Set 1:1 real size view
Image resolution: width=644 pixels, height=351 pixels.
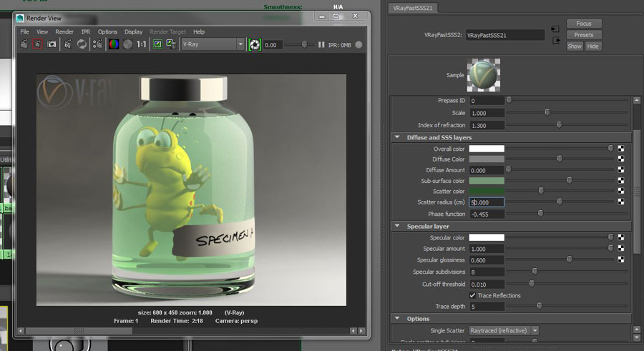coord(142,44)
